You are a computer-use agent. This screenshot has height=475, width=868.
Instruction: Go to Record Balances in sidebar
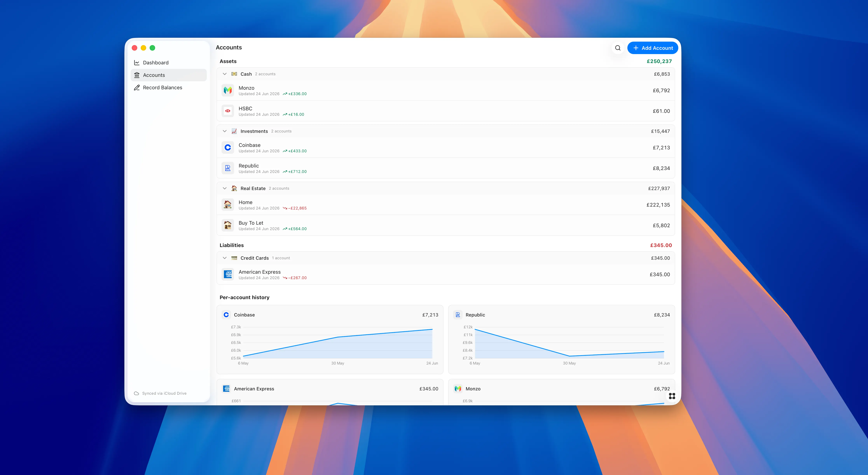169,88
